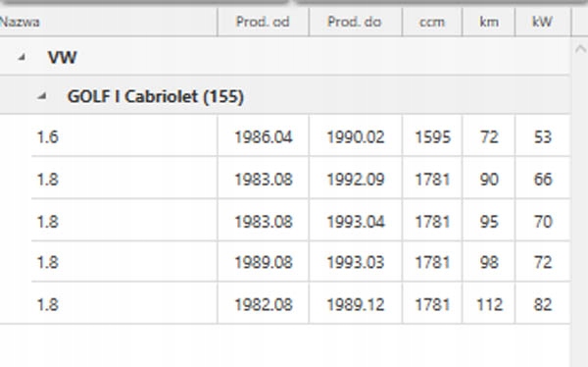Select the 1.8 row produced from 1989.08
Viewport: 588px width, 367px height.
pos(301,261)
